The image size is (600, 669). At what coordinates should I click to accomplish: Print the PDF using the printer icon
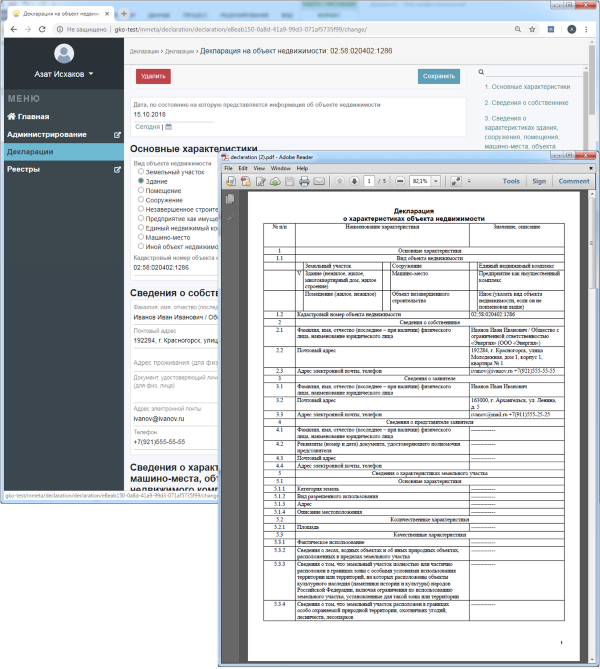(x=304, y=181)
